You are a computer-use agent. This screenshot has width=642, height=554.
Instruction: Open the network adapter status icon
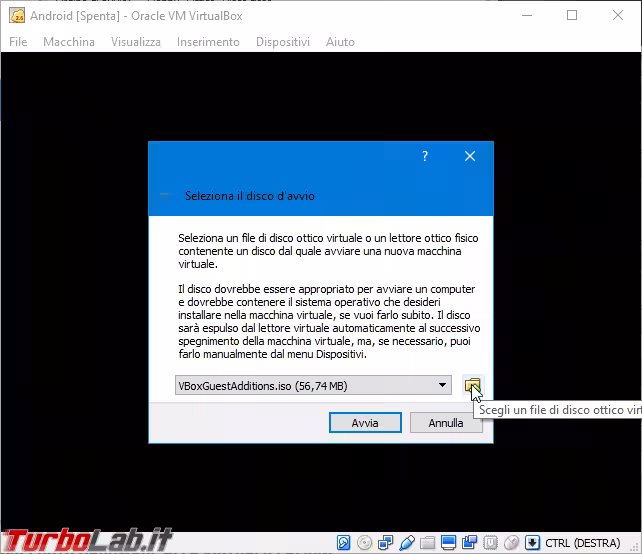click(x=385, y=543)
